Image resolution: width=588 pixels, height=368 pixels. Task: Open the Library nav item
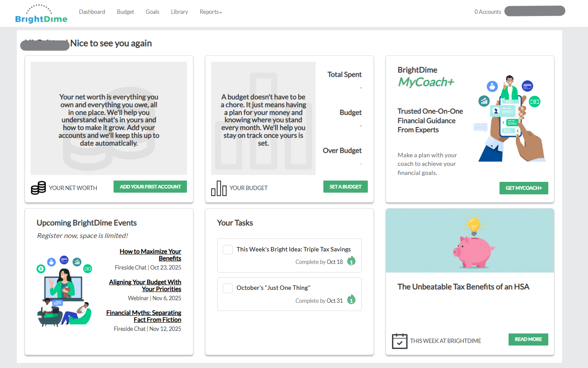tap(179, 12)
